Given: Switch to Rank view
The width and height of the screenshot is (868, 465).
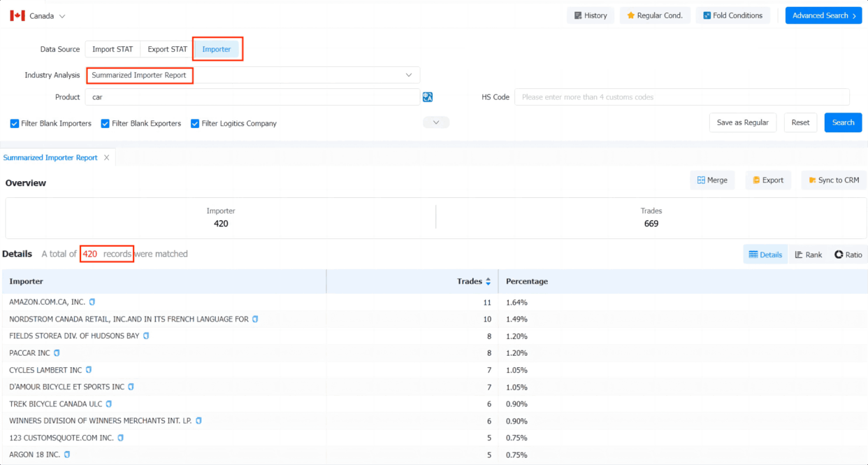Looking at the screenshot, I should click(x=809, y=255).
